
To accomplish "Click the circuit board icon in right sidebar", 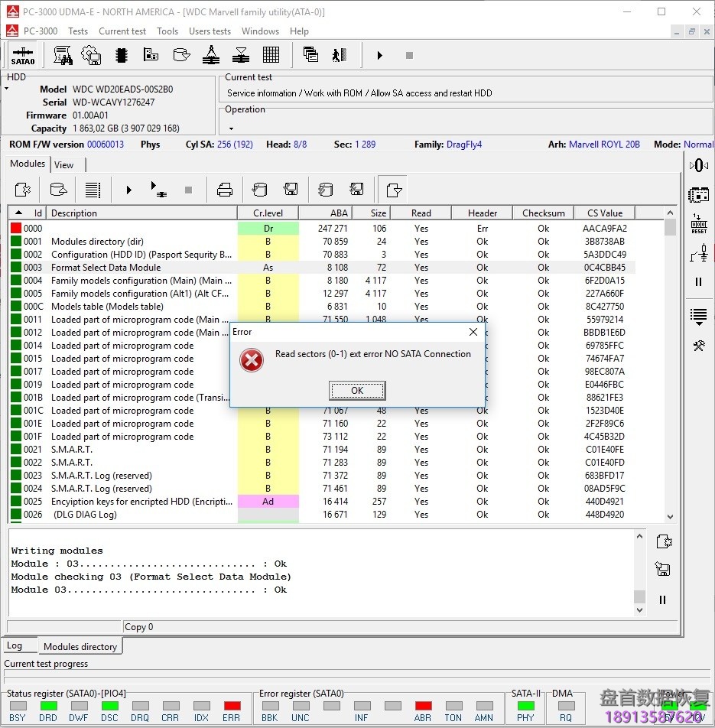I will click(x=698, y=194).
